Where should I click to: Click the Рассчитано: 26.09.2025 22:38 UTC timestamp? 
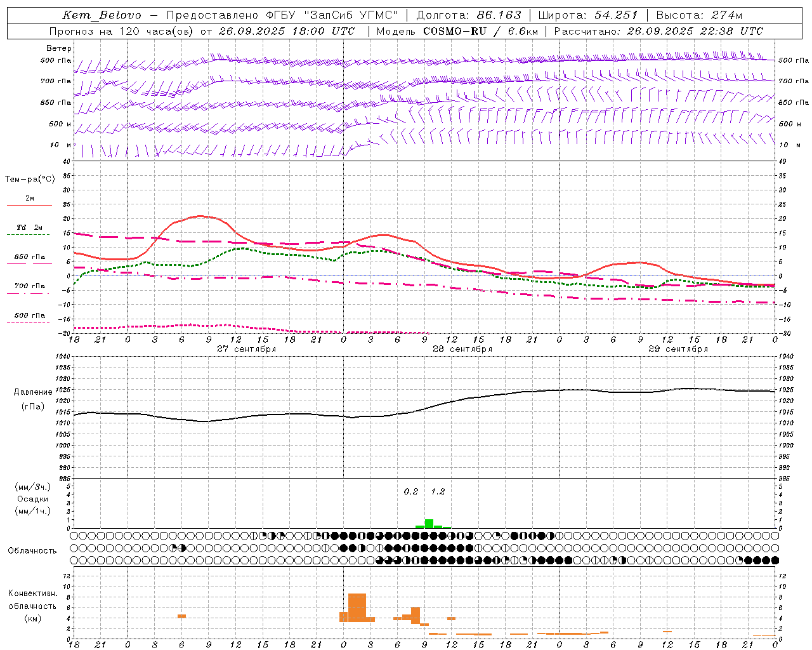(658, 31)
